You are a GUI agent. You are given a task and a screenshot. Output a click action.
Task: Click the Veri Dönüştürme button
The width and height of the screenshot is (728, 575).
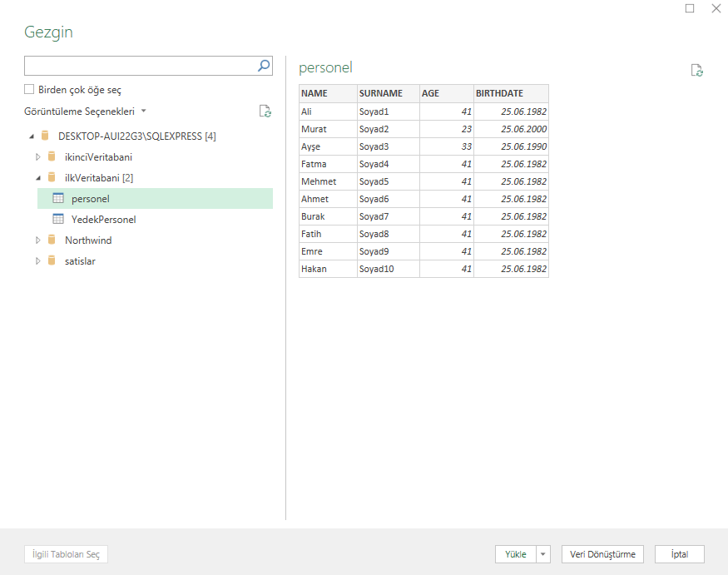coord(602,554)
